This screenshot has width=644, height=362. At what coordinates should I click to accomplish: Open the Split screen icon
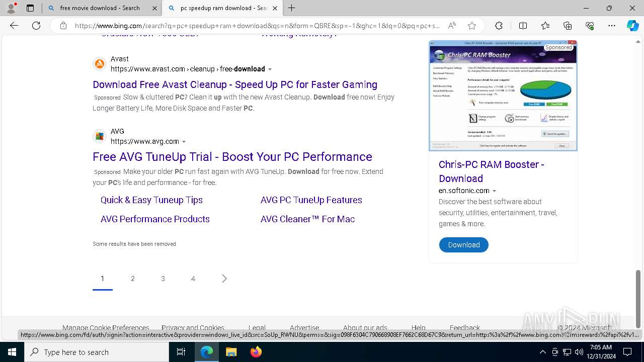[523, 26]
